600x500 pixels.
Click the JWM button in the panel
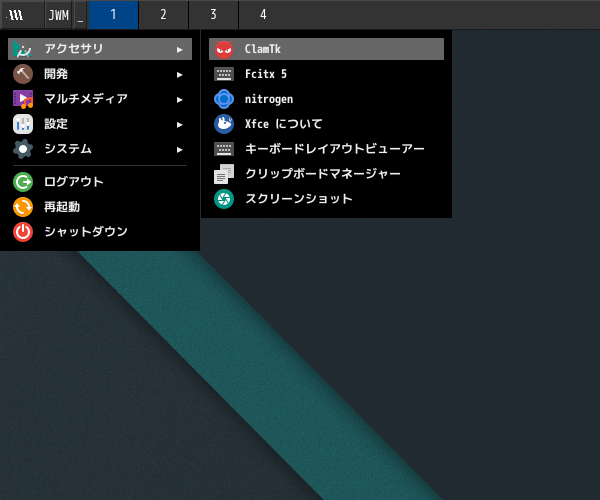click(59, 15)
